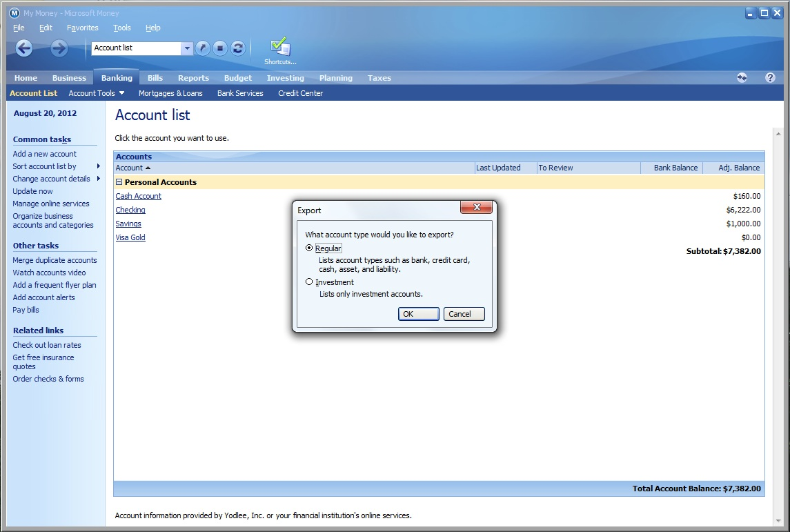The image size is (790, 532).
Task: Select the Investment account type radio button
Action: 309,282
